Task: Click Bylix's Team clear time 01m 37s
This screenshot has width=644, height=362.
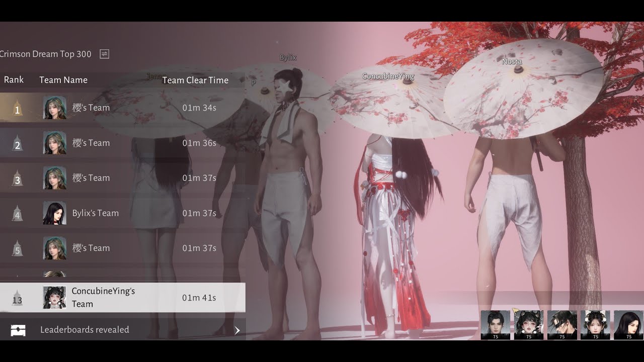Action: click(199, 213)
